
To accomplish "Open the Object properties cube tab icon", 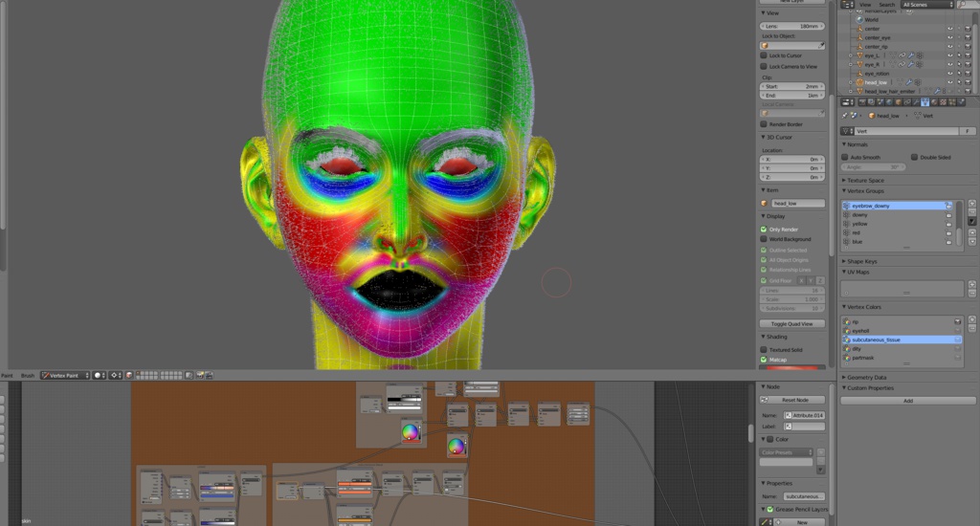I will [898, 102].
